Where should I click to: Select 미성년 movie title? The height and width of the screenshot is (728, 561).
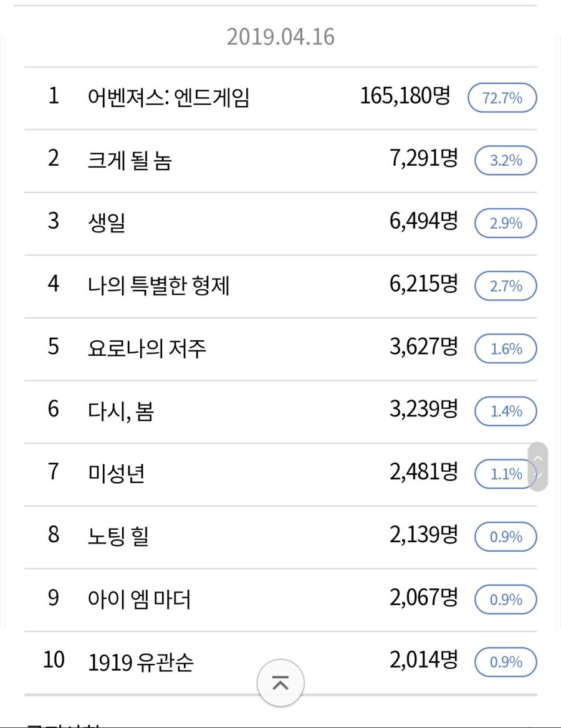click(117, 474)
